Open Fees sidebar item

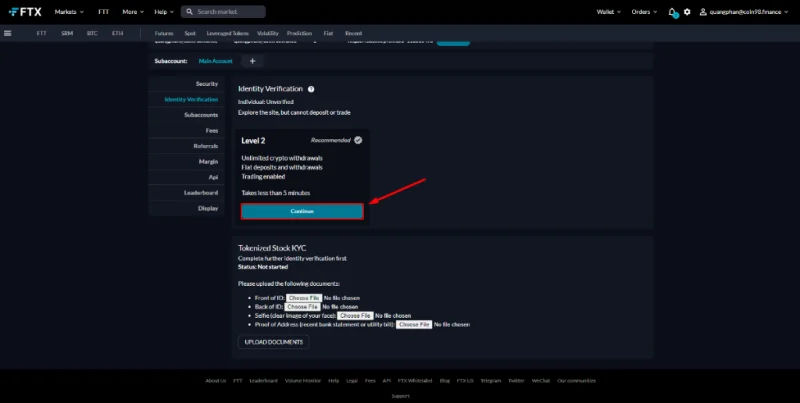tap(187, 131)
